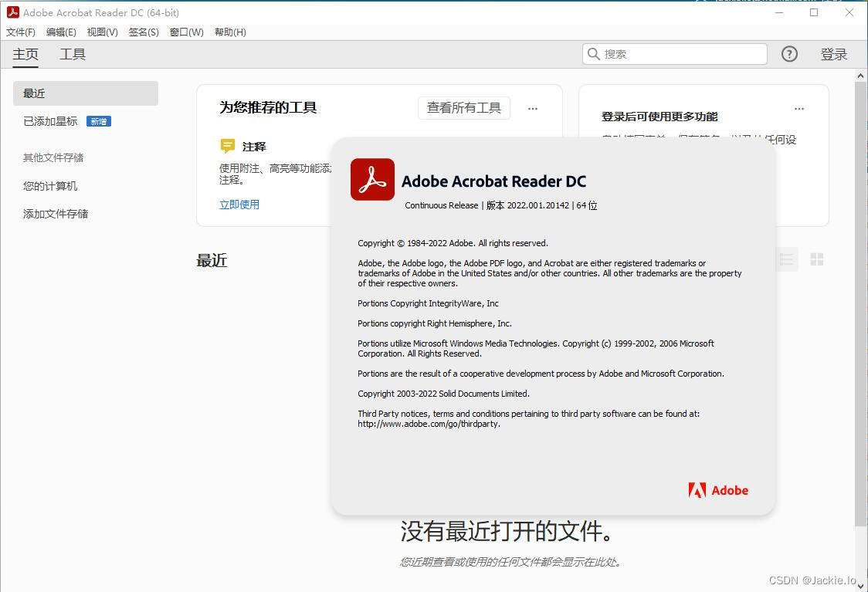This screenshot has height=592, width=868.
Task: Maximize the Acrobat Reader window
Action: point(814,12)
